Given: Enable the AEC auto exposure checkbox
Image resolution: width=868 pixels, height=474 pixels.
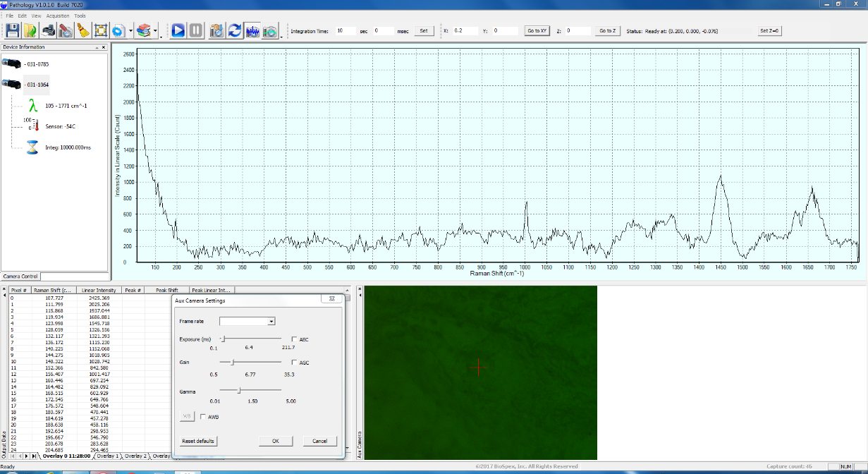Looking at the screenshot, I should coord(295,339).
